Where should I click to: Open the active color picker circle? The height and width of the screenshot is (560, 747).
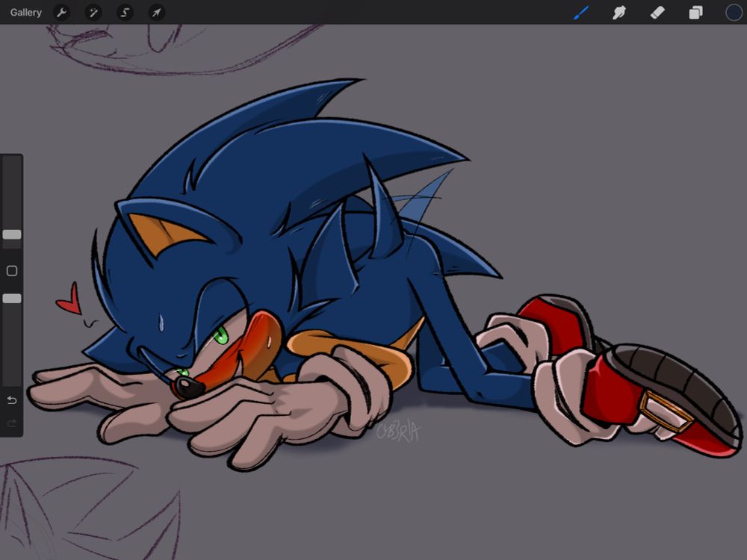[x=734, y=13]
